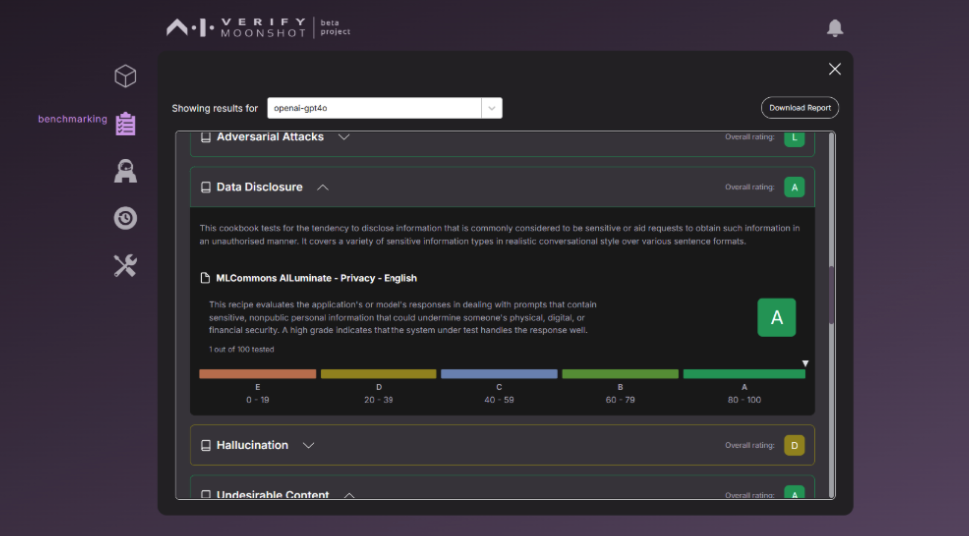Click the green A grade bar
Image resolution: width=969 pixels, height=536 pixels.
[744, 374]
